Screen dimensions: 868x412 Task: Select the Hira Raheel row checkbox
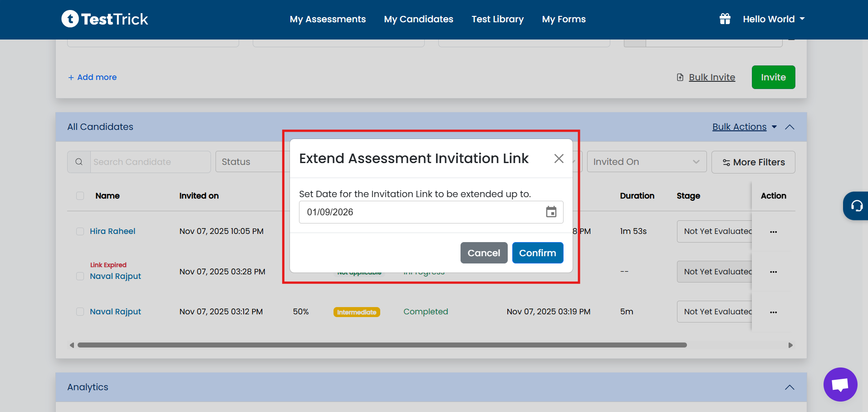(80, 231)
